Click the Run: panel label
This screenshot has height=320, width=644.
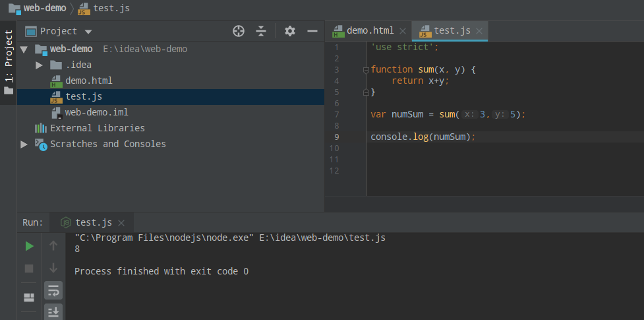[x=33, y=222]
